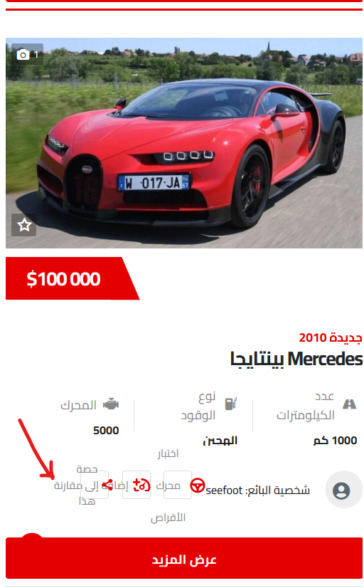
Task: Click the road mileage icon
Action: click(349, 404)
